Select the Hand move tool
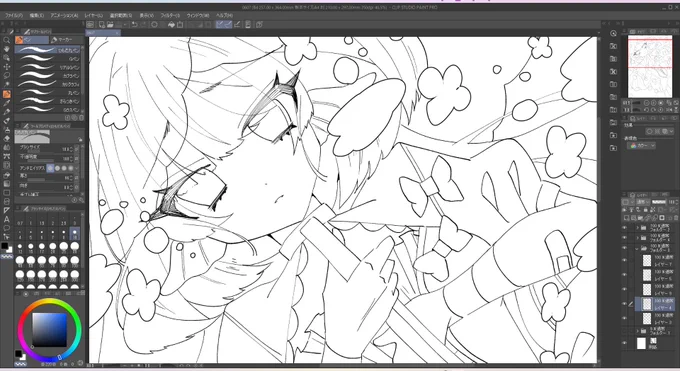The height and width of the screenshot is (371, 680). click(7, 49)
